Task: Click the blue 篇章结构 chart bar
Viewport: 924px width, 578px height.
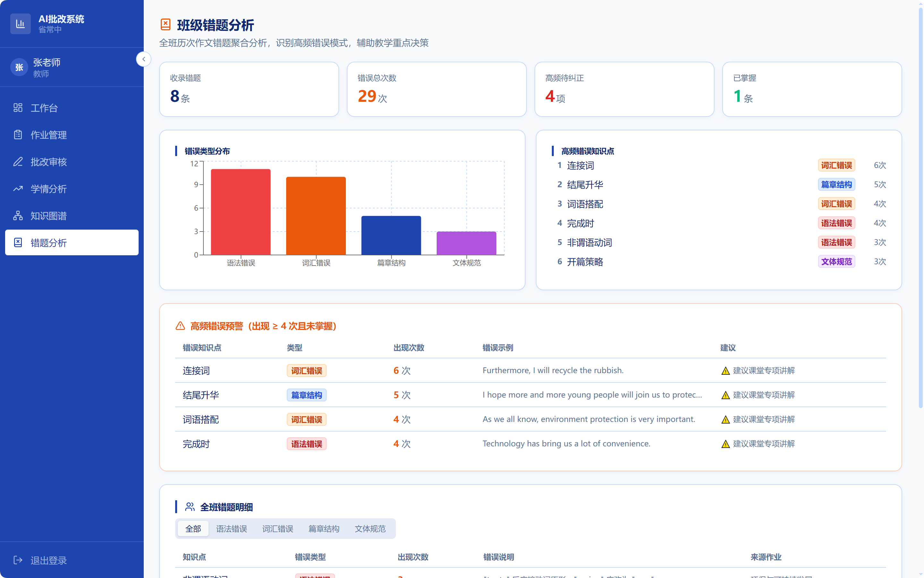Action: click(391, 235)
